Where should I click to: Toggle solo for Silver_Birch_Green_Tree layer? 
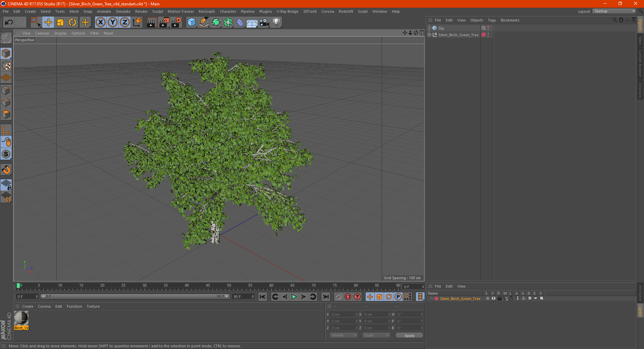[x=487, y=298]
